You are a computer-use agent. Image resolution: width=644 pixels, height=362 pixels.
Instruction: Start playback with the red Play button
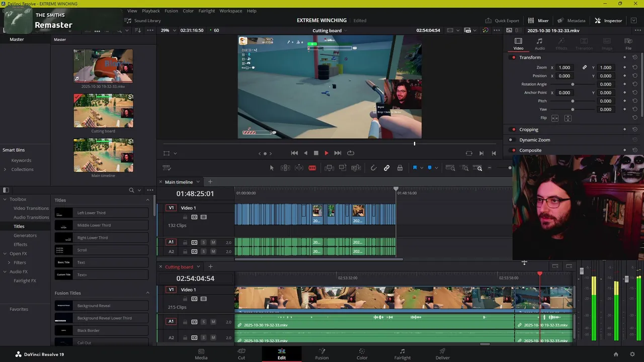(326, 153)
